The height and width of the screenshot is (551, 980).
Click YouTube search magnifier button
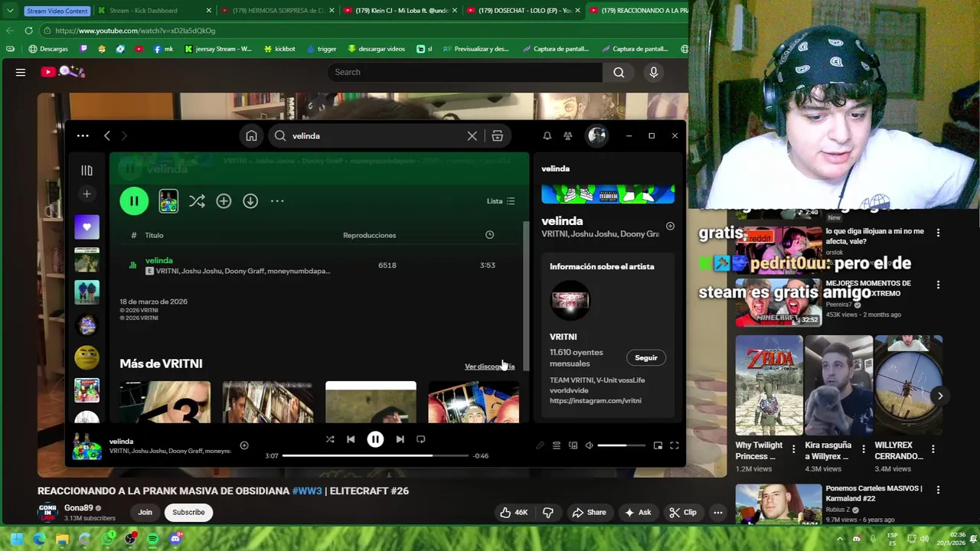[619, 72]
